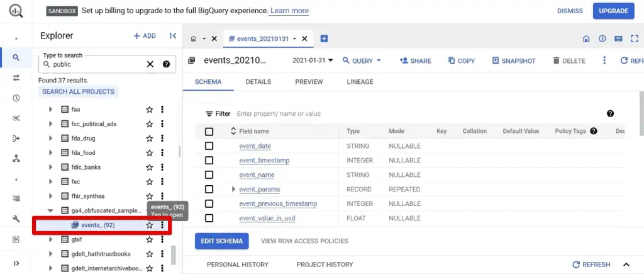Add a new query tab

[x=324, y=38]
